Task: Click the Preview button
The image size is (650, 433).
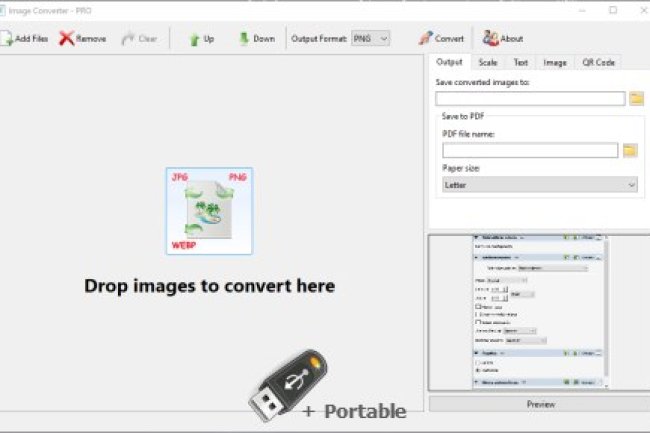Action: (x=539, y=404)
